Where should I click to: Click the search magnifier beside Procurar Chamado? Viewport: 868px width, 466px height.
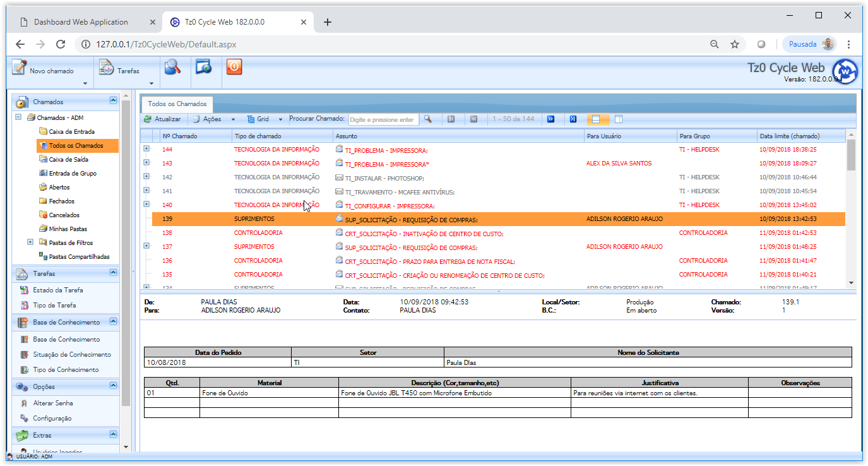[427, 119]
